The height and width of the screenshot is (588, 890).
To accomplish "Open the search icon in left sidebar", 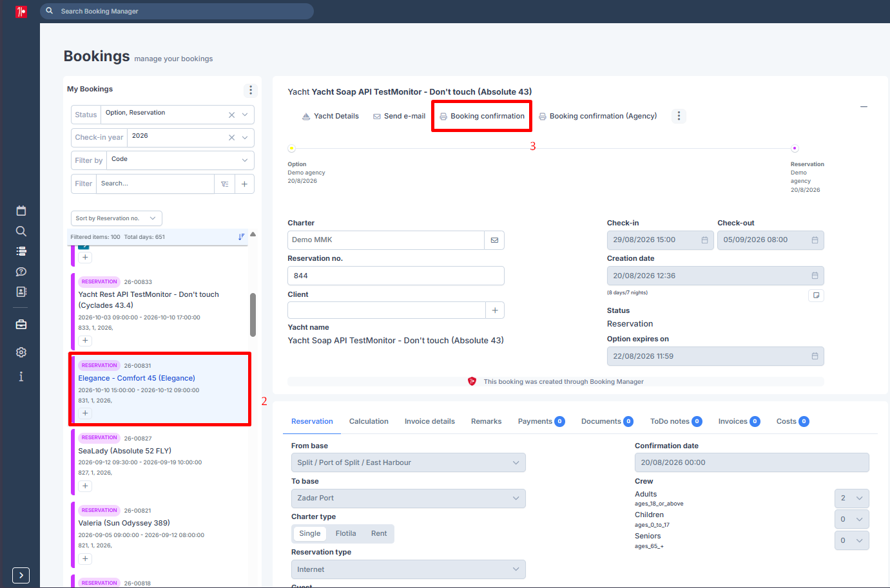I will click(x=21, y=231).
